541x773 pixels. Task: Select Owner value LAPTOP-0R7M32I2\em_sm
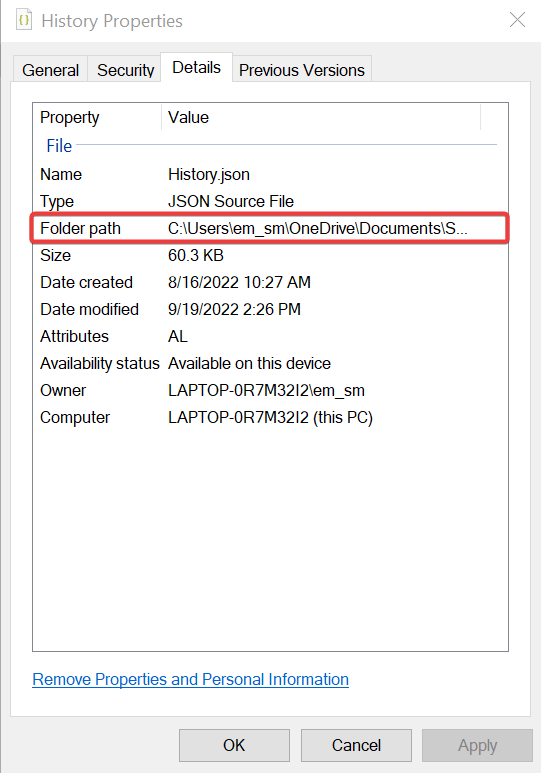tap(266, 390)
